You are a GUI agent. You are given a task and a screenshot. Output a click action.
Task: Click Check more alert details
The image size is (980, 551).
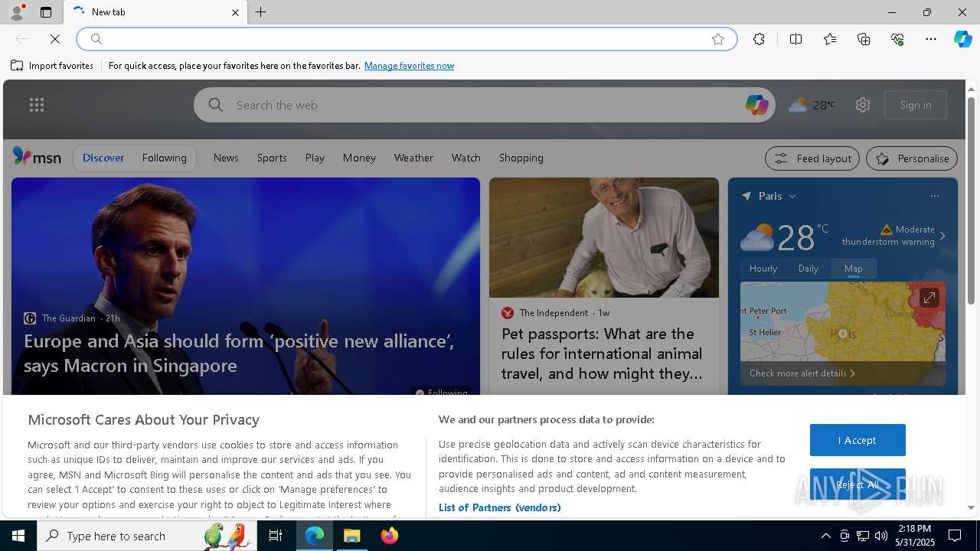[802, 373]
